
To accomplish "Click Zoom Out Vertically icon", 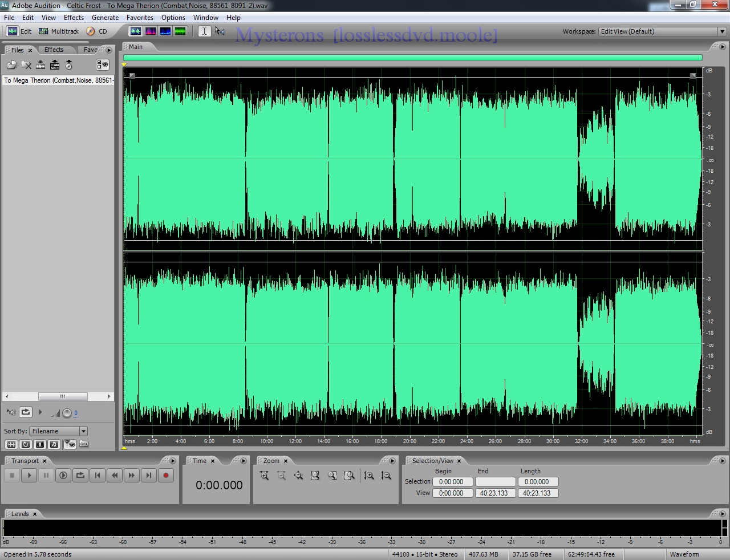I will (386, 476).
